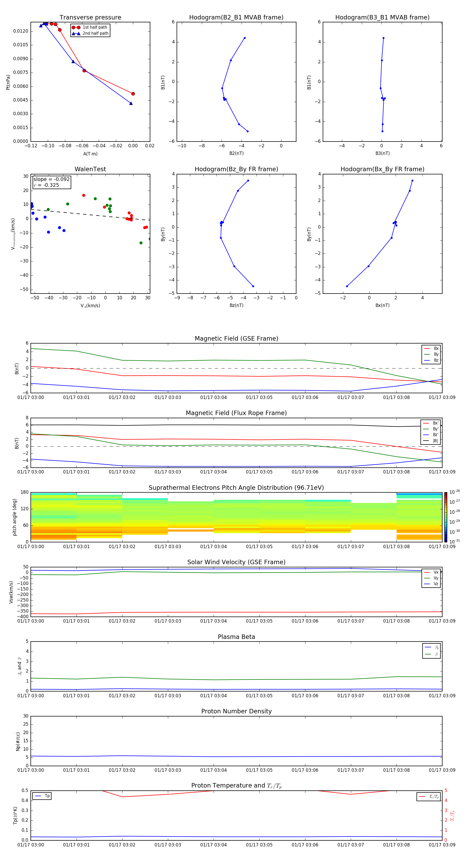Viewport: 473px width, 868px height.
Task: Click the 'WalenTest' plot title
Action: pos(90,169)
